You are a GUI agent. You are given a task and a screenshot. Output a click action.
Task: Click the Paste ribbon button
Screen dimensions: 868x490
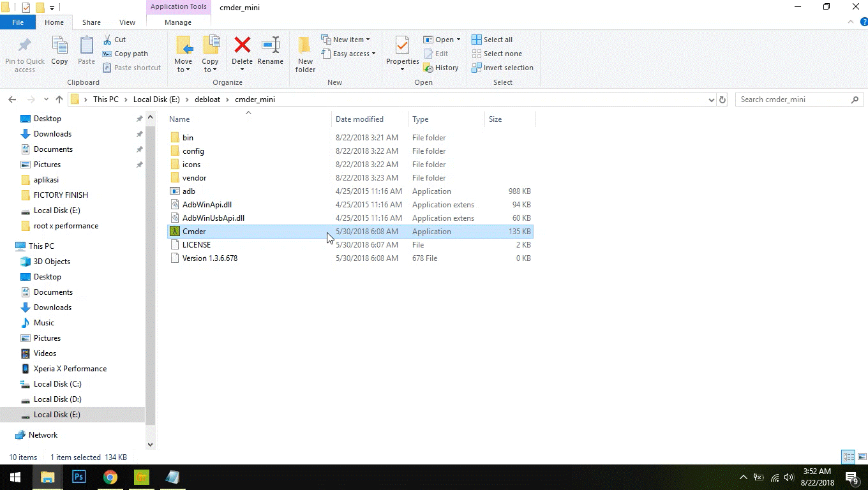click(x=86, y=51)
